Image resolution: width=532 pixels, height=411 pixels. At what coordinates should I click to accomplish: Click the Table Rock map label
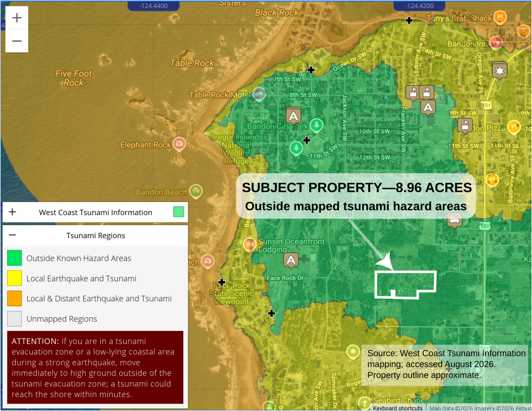pos(192,63)
